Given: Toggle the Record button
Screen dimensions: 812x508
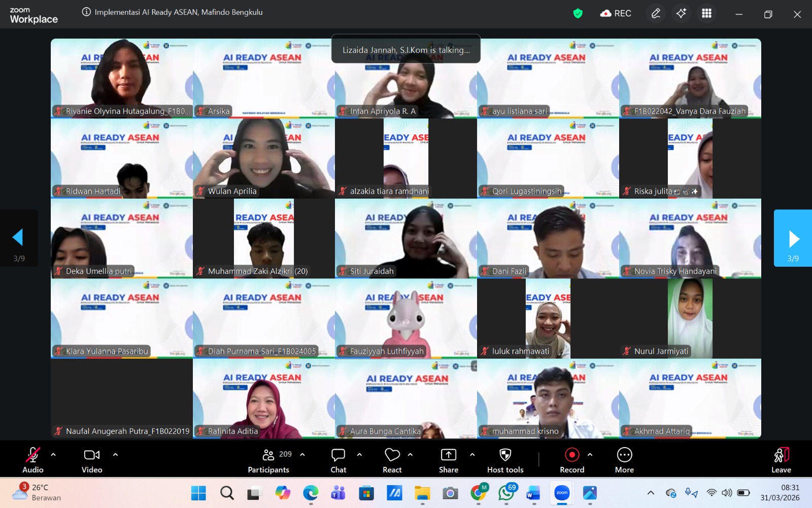Looking at the screenshot, I should [572, 460].
